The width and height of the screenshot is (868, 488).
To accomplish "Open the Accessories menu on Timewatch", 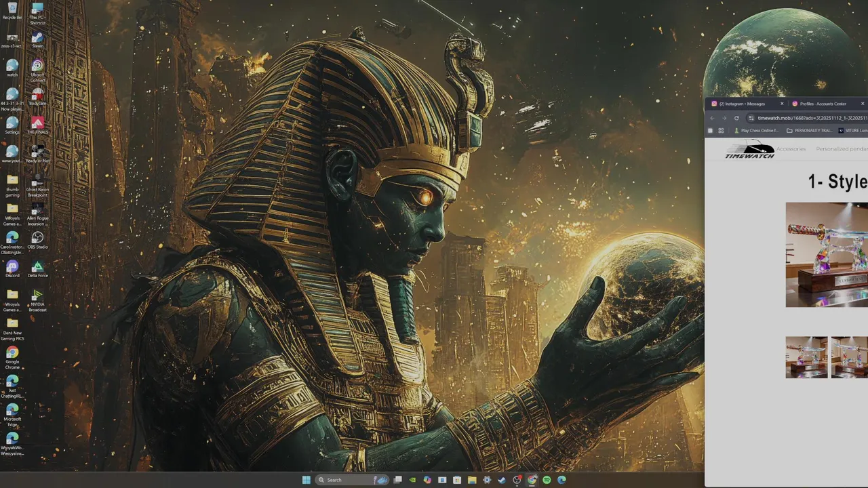I will 791,148.
